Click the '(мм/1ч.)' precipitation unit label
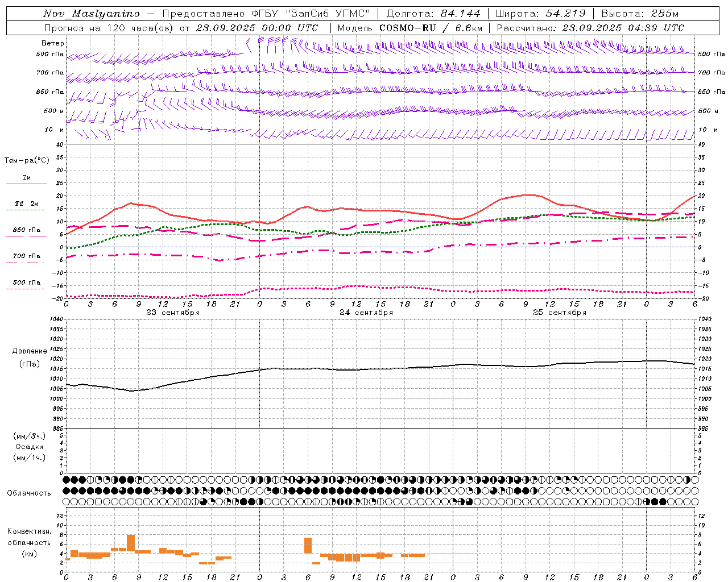The width and height of the screenshot is (728, 582). (30, 458)
